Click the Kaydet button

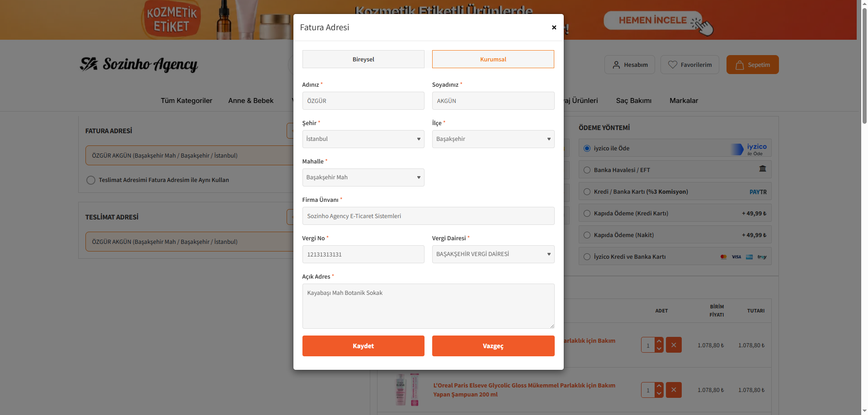point(363,346)
